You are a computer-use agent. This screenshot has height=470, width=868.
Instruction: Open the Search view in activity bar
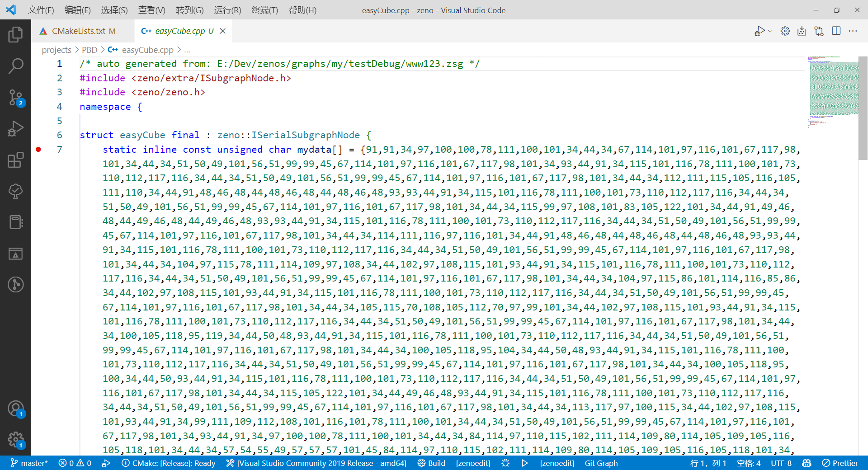pyautogui.click(x=15, y=66)
